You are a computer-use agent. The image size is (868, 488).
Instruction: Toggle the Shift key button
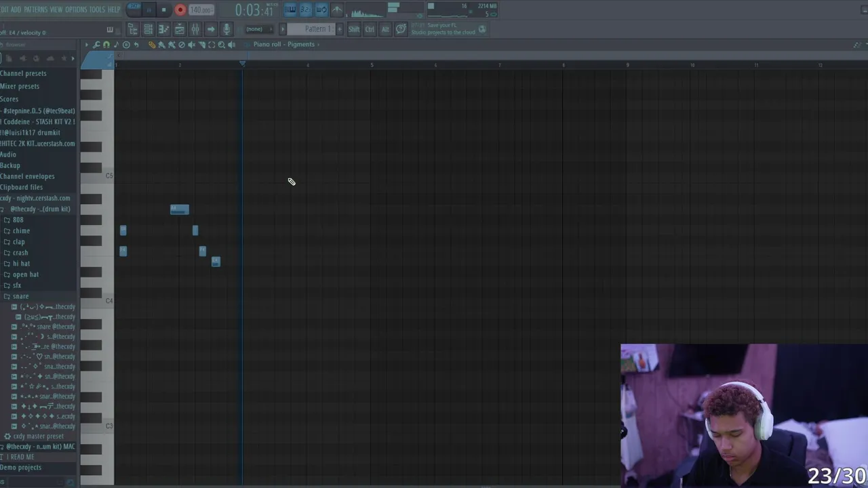point(354,29)
